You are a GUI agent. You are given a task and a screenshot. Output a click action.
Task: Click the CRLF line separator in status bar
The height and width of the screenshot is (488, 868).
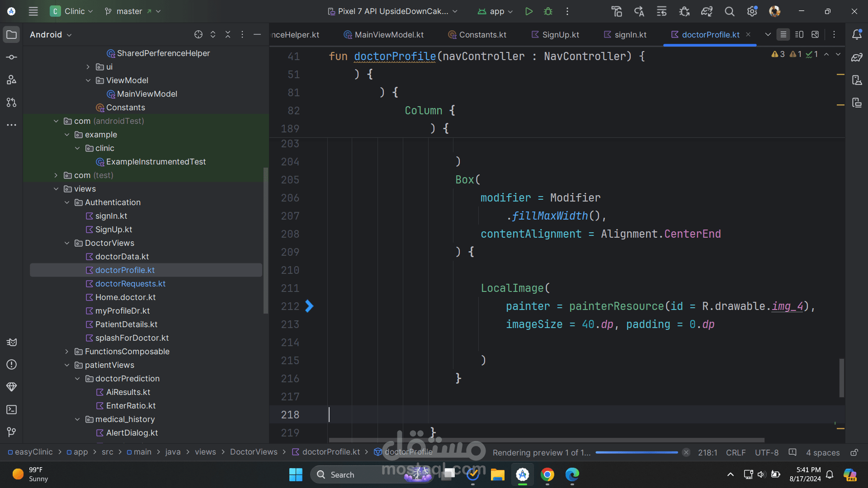[x=736, y=452]
